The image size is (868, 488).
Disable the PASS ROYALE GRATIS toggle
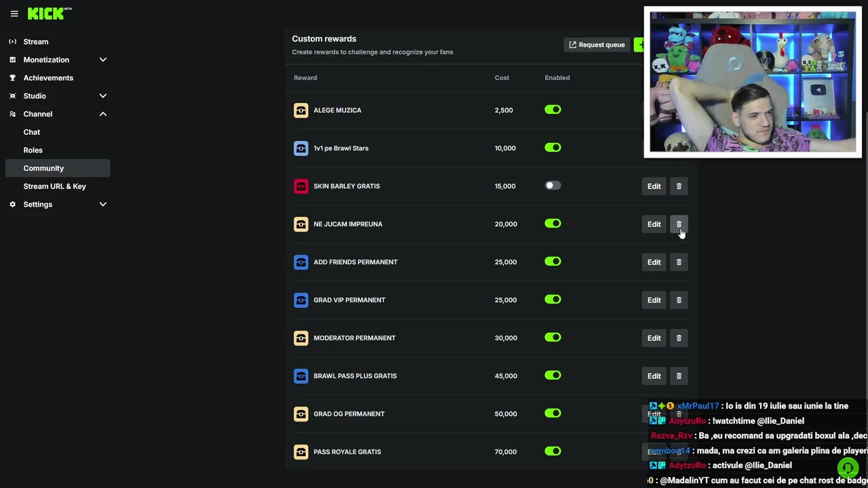pos(553,451)
